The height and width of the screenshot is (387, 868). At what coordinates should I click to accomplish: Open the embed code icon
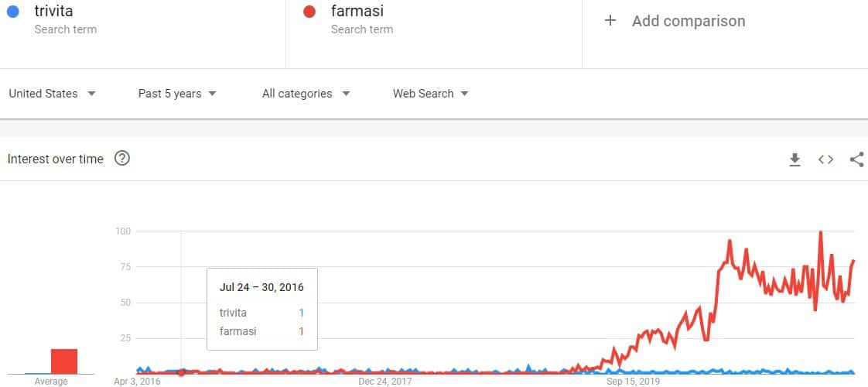click(x=826, y=159)
